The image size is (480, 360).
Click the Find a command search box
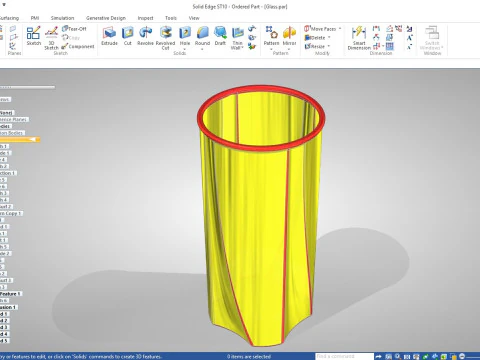coord(344,356)
